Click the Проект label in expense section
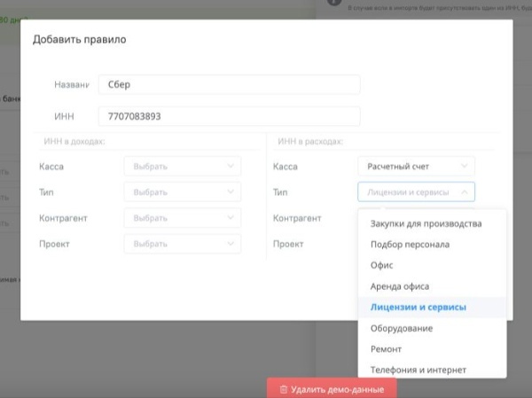532x398 pixels. pos(288,244)
